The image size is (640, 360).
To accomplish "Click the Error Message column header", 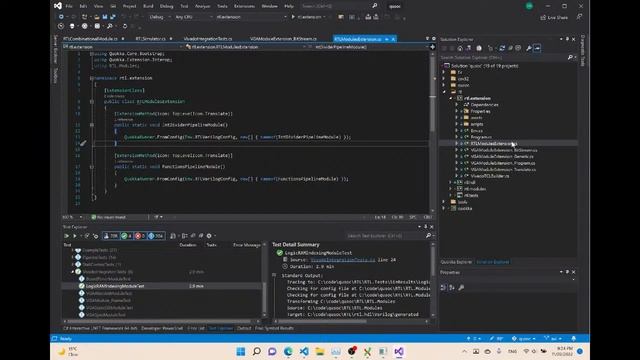I will (247, 245).
